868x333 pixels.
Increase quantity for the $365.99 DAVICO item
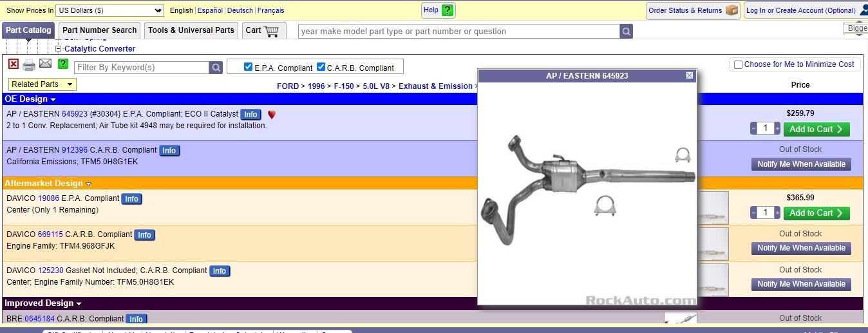(x=777, y=213)
